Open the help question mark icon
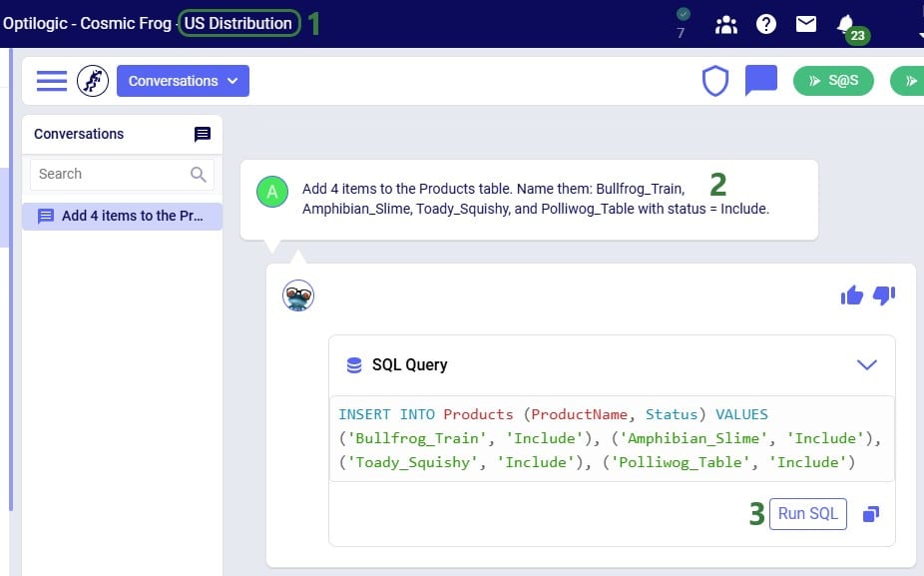Viewport: 924px width, 576px height. (766, 24)
